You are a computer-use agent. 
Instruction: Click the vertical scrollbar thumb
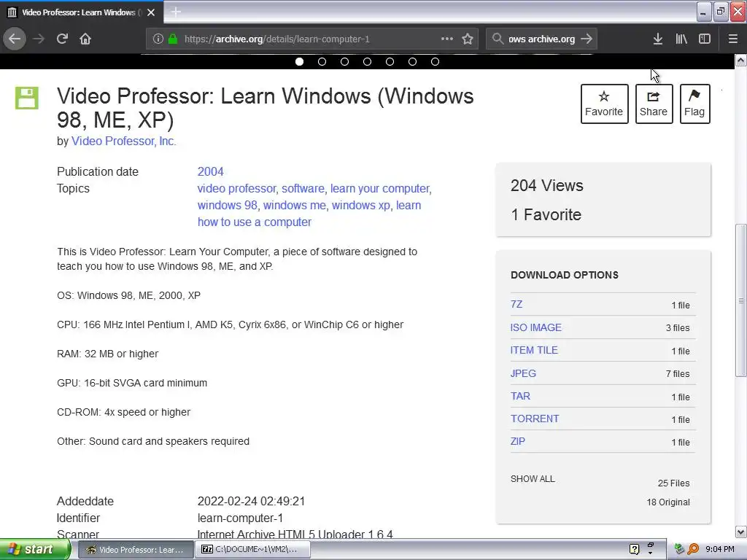(740, 300)
